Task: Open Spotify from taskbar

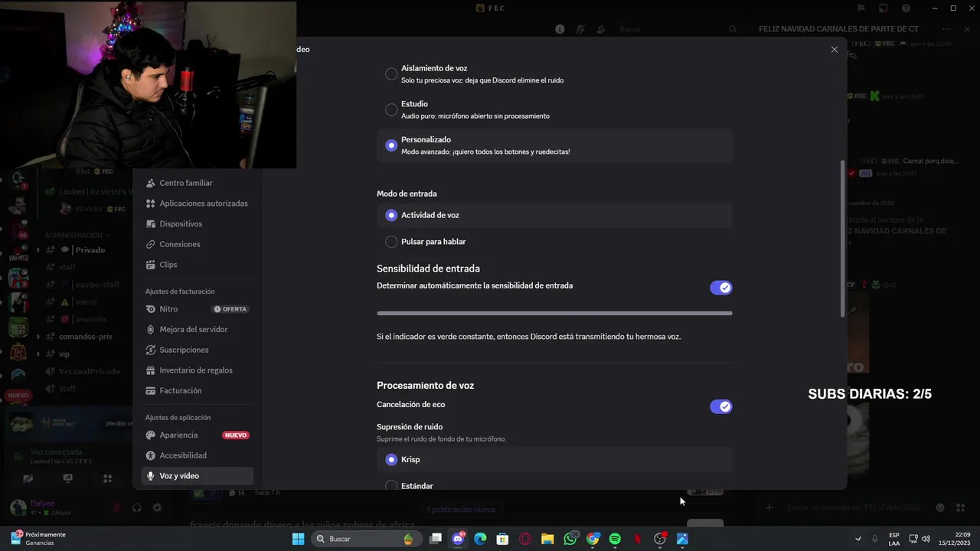Action: [x=615, y=539]
